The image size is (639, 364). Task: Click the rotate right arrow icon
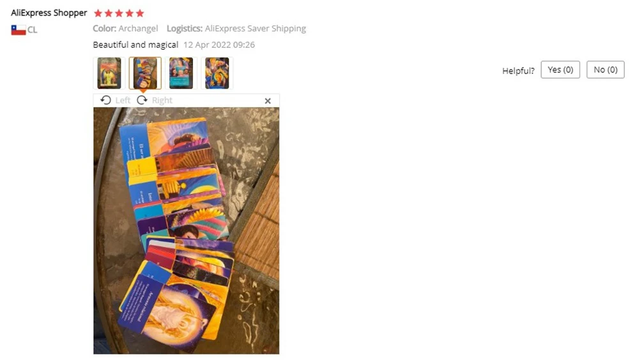click(x=142, y=100)
